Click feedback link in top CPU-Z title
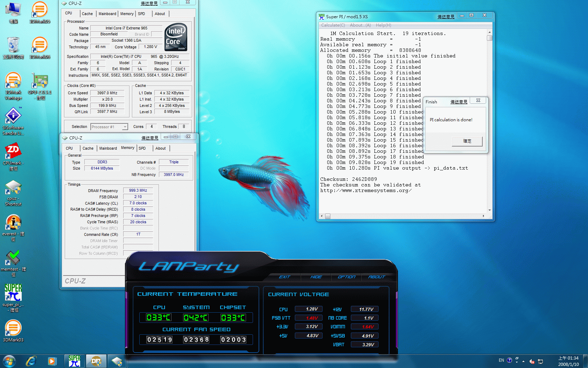This screenshot has height=368, width=588. (x=149, y=3)
